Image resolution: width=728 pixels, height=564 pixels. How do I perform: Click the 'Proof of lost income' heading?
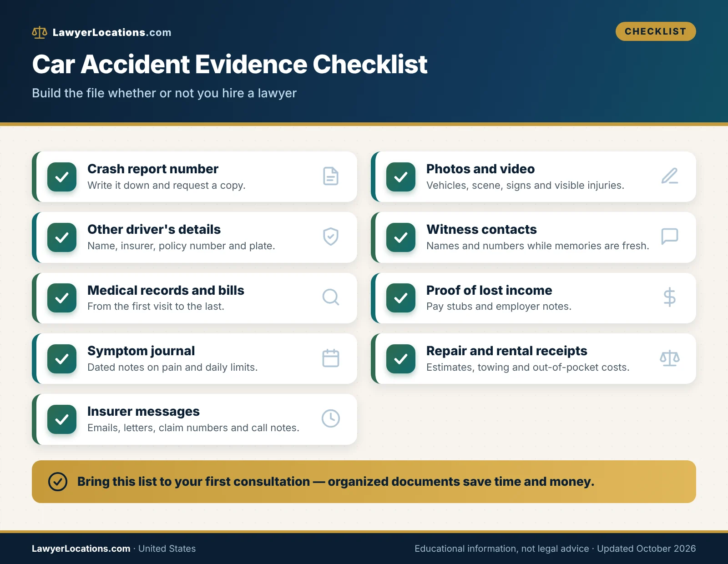[490, 290]
